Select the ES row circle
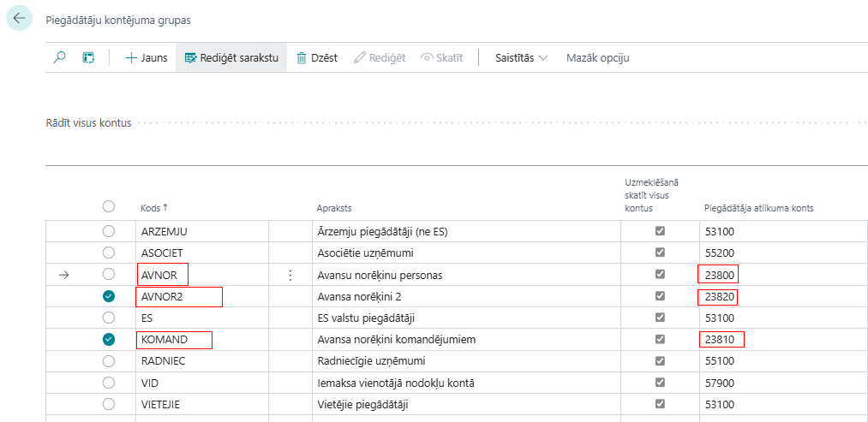This screenshot has height=422, width=868. (x=109, y=318)
